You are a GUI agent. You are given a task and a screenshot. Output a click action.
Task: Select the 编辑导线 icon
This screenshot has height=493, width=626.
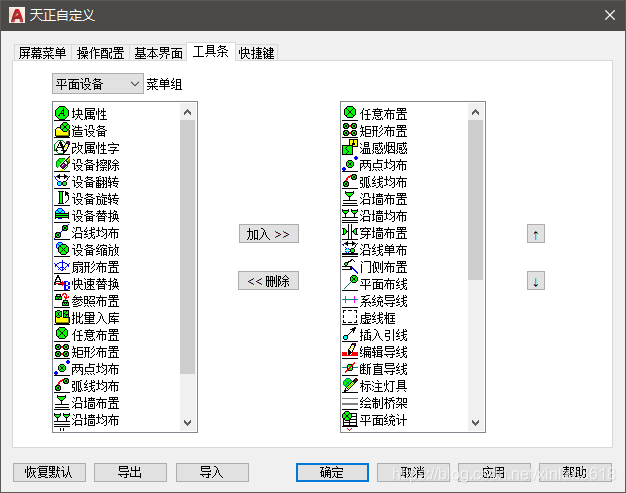click(350, 352)
